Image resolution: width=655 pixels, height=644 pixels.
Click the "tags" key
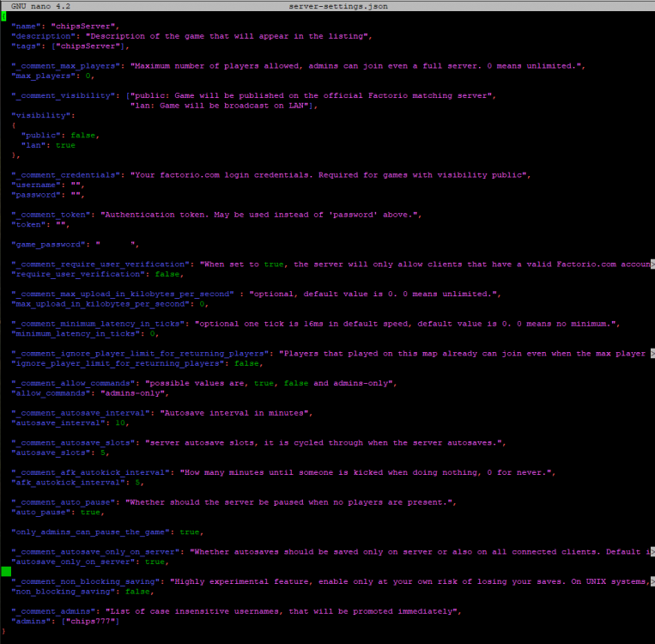click(28, 46)
